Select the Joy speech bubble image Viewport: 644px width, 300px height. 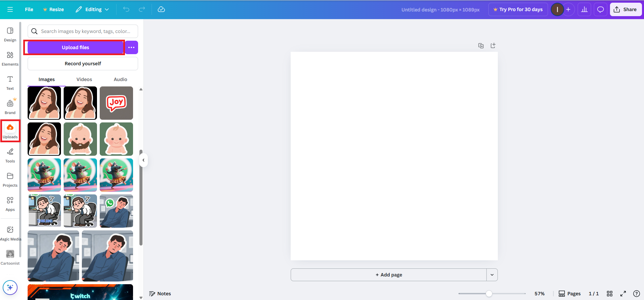pos(116,103)
